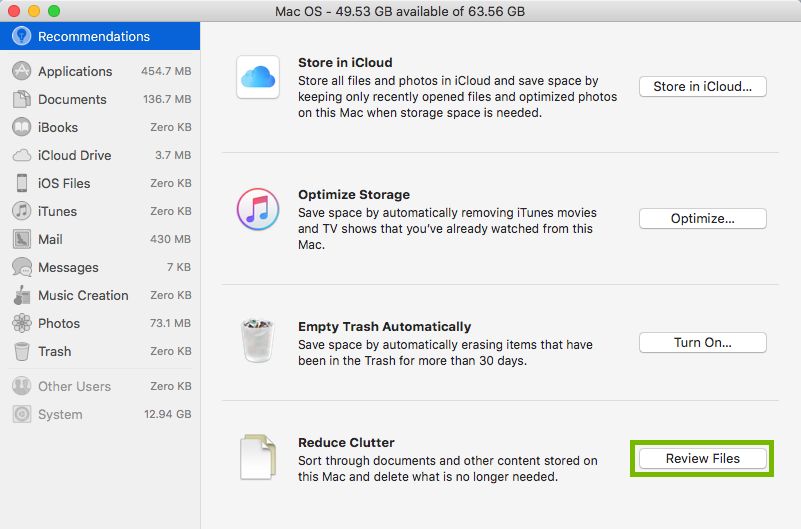Click the iTunes icon beside Optimize Storage
The width and height of the screenshot is (801, 529).
(258, 209)
